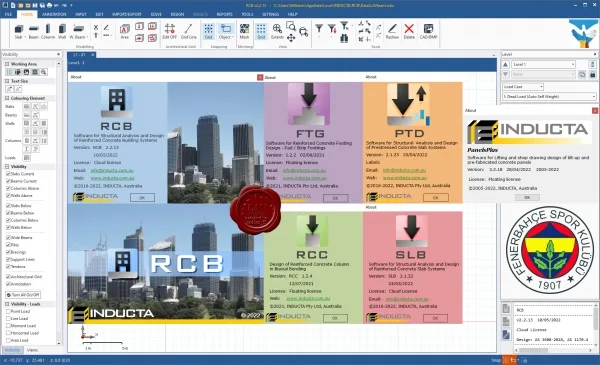This screenshot has width=600, height=365.
Task: Switch to the INPUT ribbon tab
Action: click(81, 14)
